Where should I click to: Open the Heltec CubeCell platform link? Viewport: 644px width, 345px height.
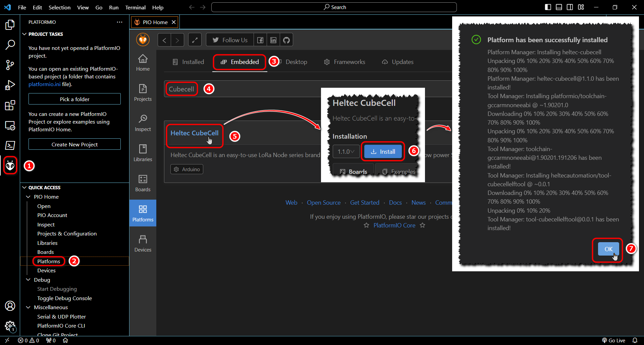195,133
